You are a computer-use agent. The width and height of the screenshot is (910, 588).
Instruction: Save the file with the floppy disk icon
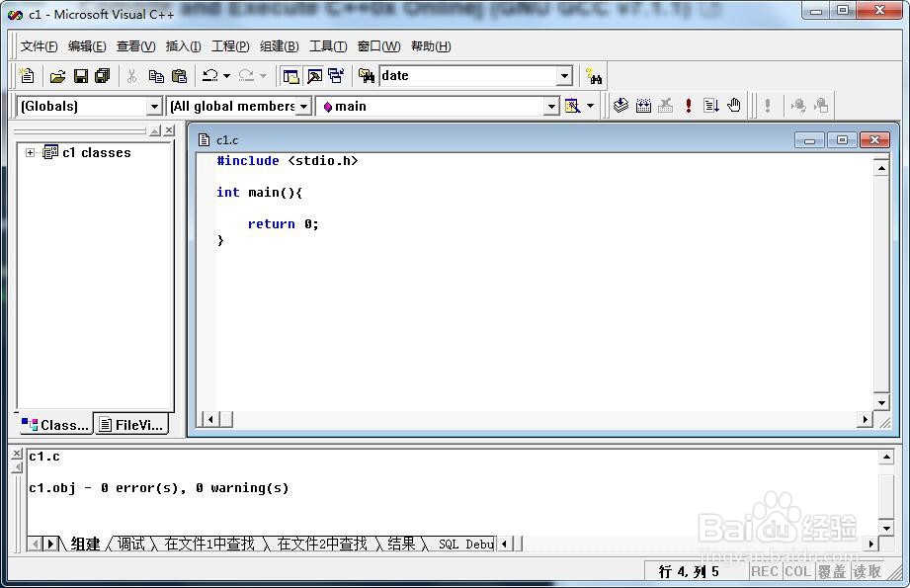click(81, 76)
